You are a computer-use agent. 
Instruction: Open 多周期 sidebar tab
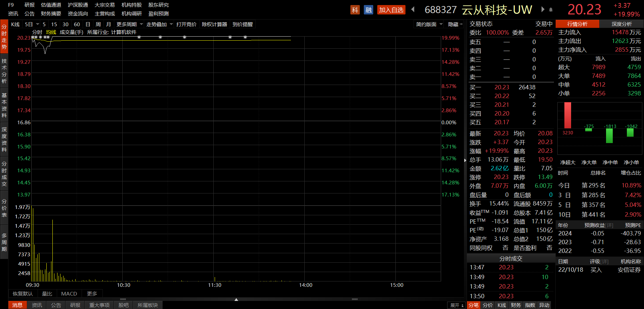(4, 242)
